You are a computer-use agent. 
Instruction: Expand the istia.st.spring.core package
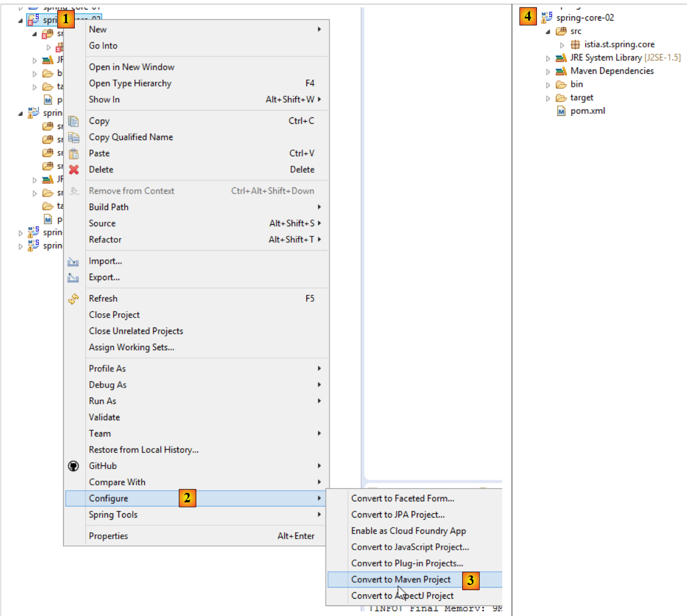562,45
